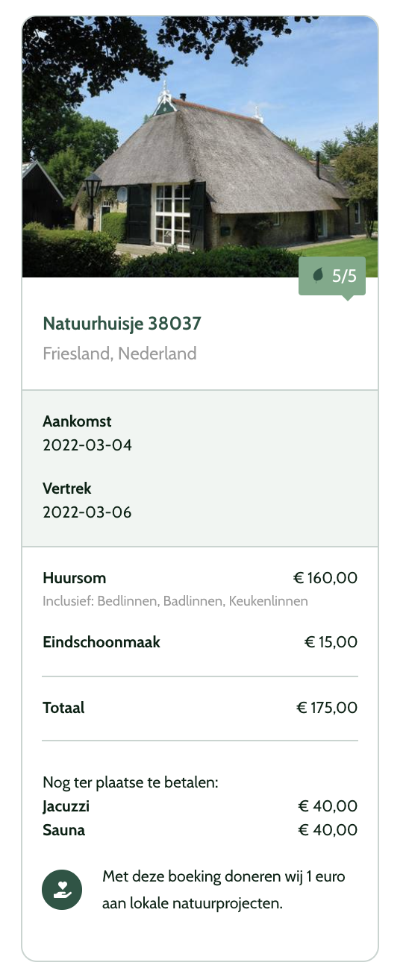Image resolution: width=409 pixels, height=980 pixels.
Task: Click the € 175,00 total amount
Action: [x=327, y=708]
